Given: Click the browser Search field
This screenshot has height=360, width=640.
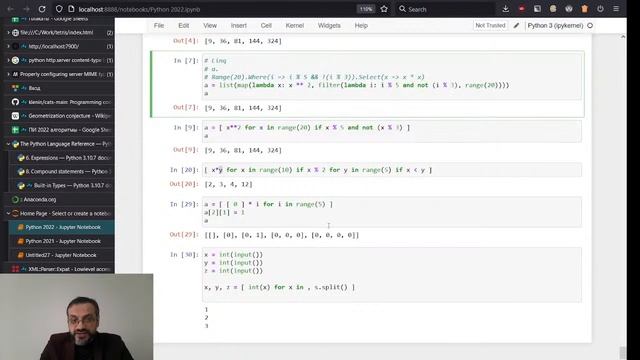Looking at the screenshot, I should (445, 9).
